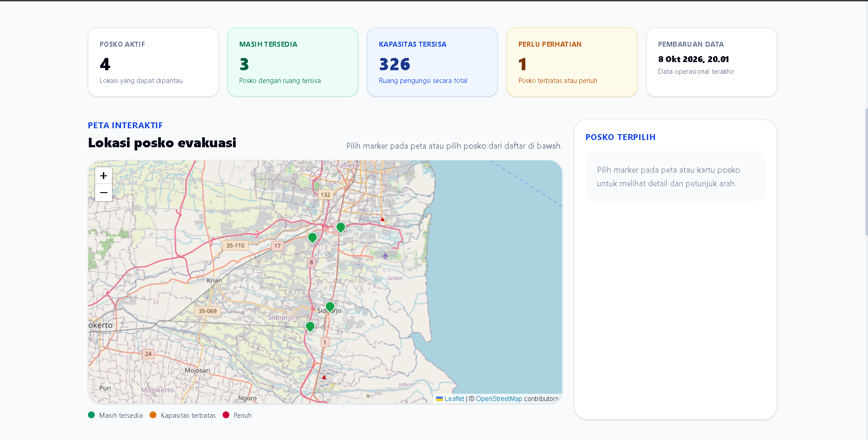Click the airport plane symbol on map
The width and height of the screenshot is (868, 440).
[x=385, y=256]
